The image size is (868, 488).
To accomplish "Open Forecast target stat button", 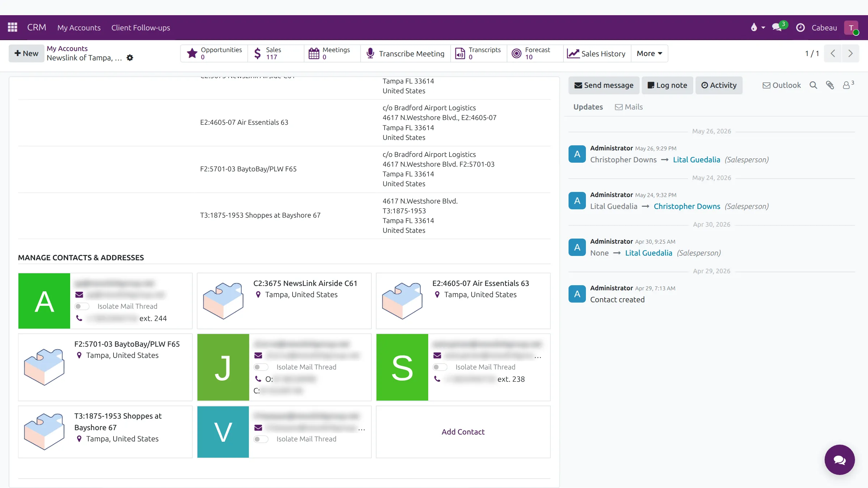I will [x=535, y=53].
